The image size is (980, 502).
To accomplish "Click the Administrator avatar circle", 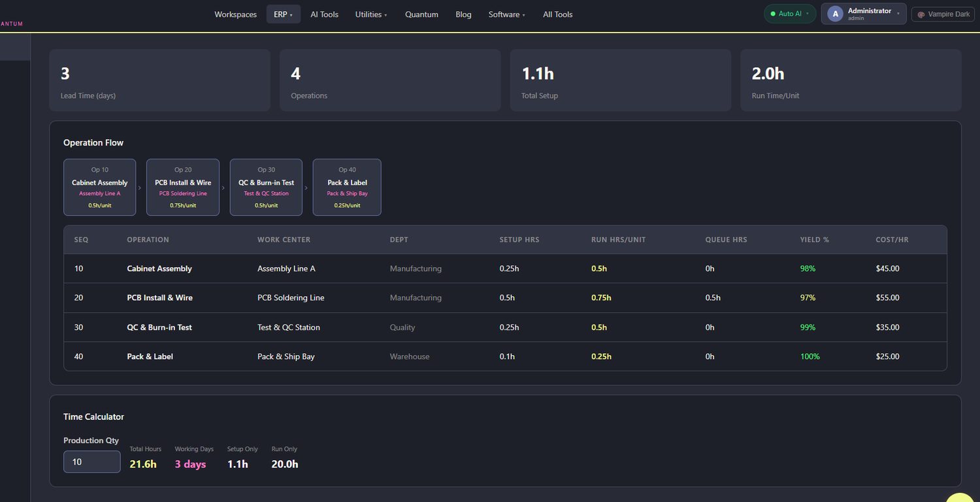I will [836, 14].
